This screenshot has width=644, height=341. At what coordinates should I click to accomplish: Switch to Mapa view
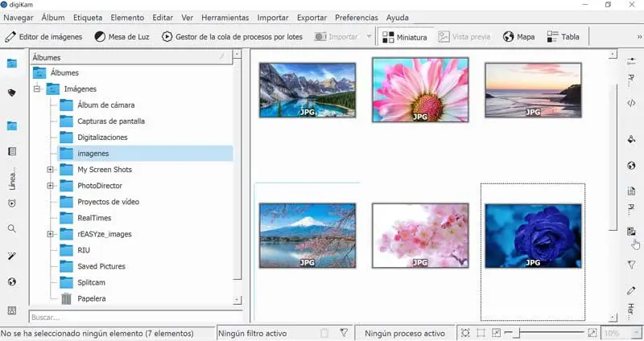(x=518, y=37)
